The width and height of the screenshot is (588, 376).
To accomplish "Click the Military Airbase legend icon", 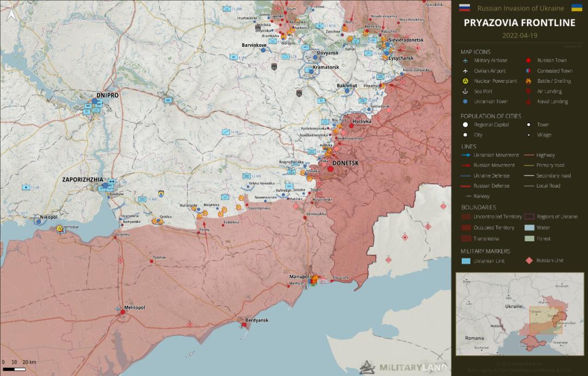I will click(465, 60).
